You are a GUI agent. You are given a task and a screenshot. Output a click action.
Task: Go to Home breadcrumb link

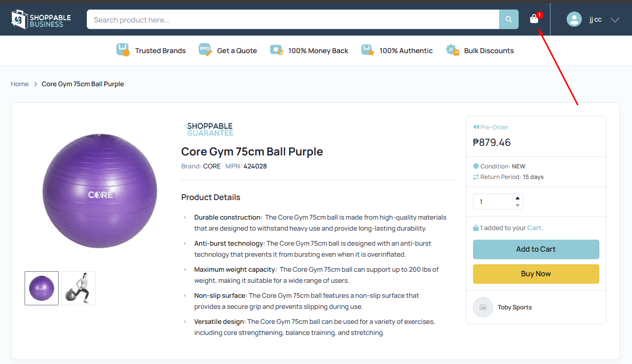coord(20,84)
